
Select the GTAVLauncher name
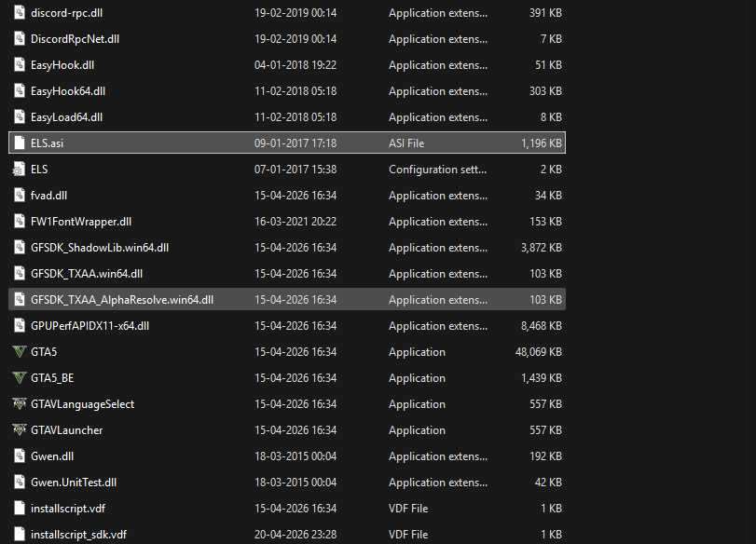point(66,429)
